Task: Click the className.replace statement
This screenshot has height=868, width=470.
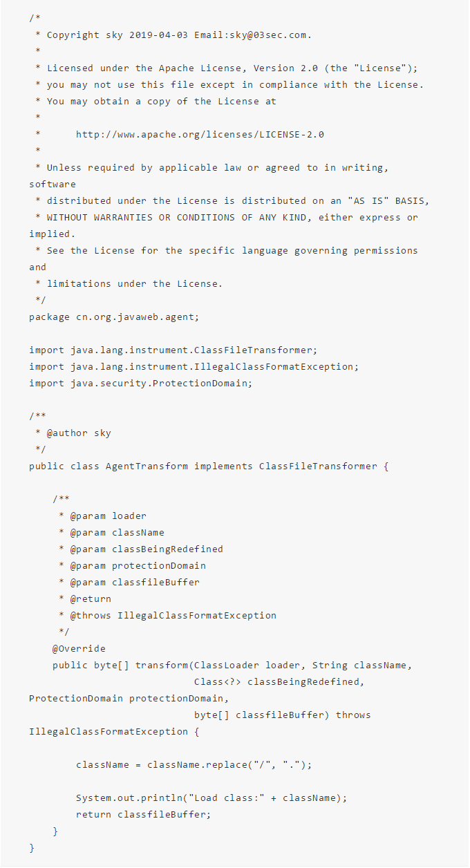Action: (x=194, y=764)
